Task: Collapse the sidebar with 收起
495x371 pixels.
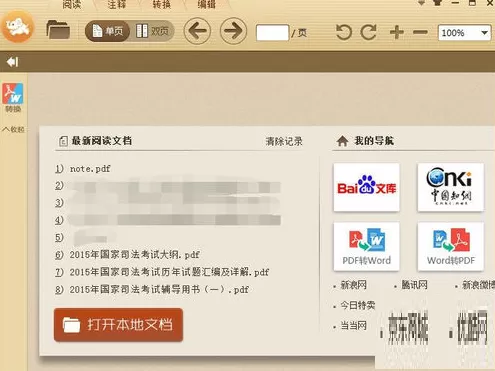Action: point(13,129)
